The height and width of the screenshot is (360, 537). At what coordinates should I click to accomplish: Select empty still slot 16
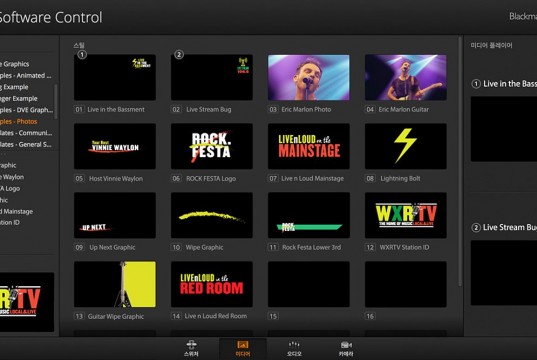point(405,284)
